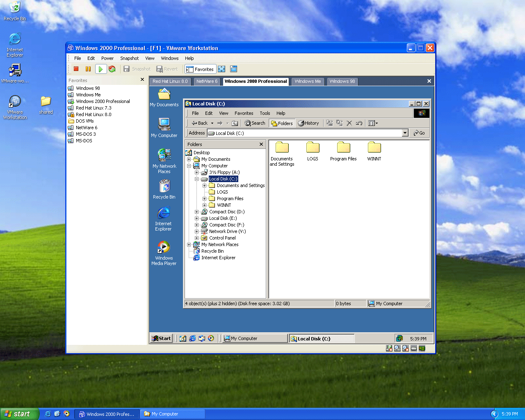Suspend the VM with the pause icon
Image resolution: width=525 pixels, height=420 pixels.
click(x=88, y=69)
